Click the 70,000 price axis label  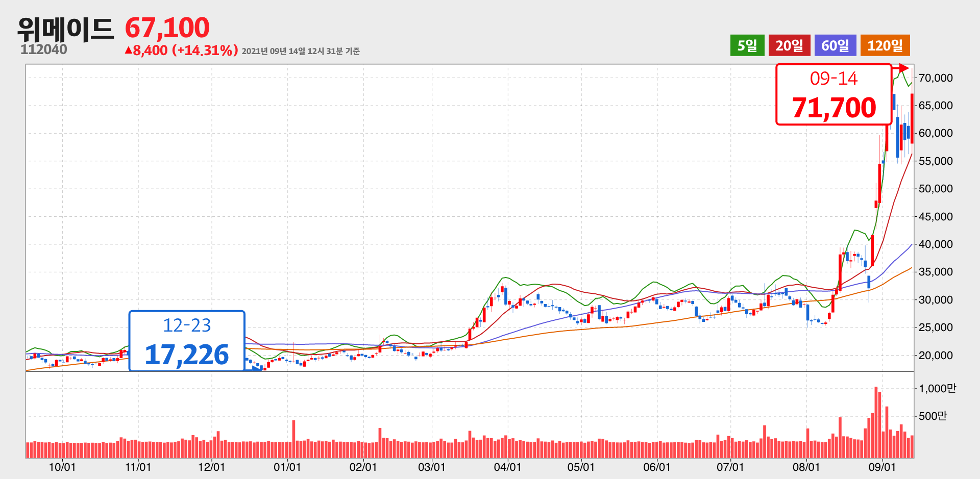(936, 78)
